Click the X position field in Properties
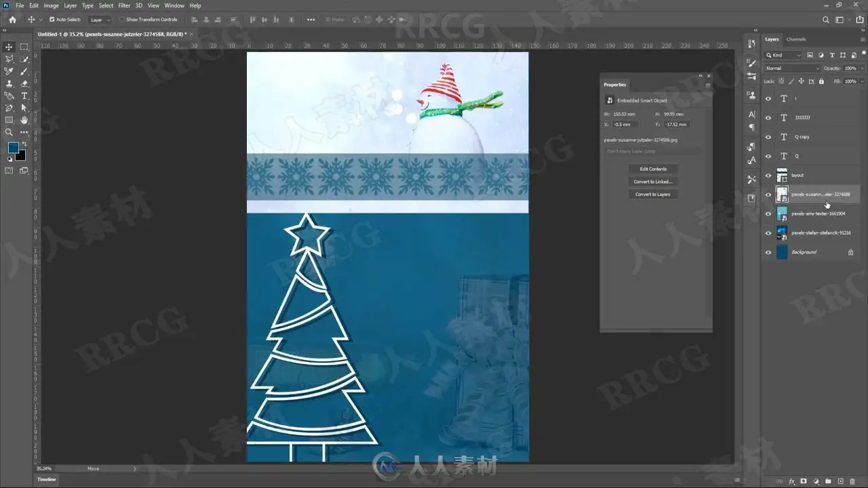The image size is (868, 488). [x=625, y=125]
